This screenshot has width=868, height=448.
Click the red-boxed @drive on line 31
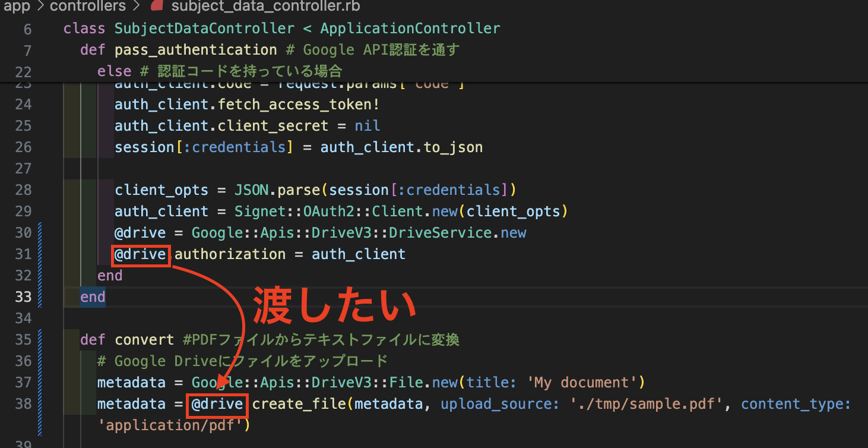(x=140, y=254)
